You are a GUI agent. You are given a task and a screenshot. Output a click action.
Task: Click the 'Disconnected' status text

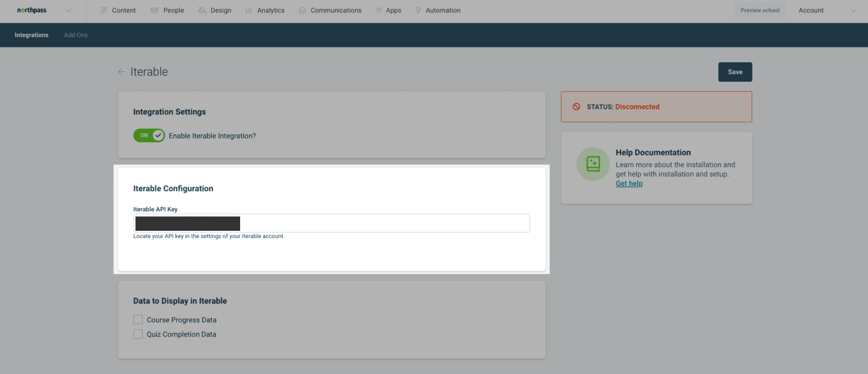pyautogui.click(x=637, y=107)
